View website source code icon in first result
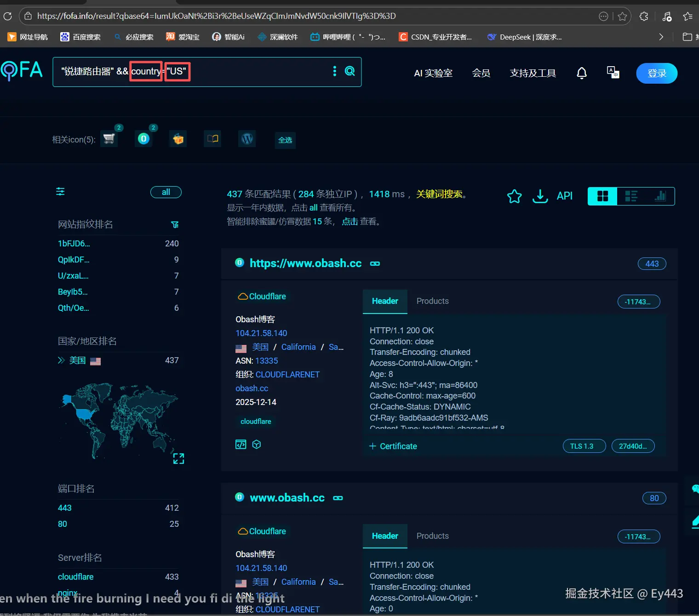Viewport: 699px width, 616px height. 241,445
